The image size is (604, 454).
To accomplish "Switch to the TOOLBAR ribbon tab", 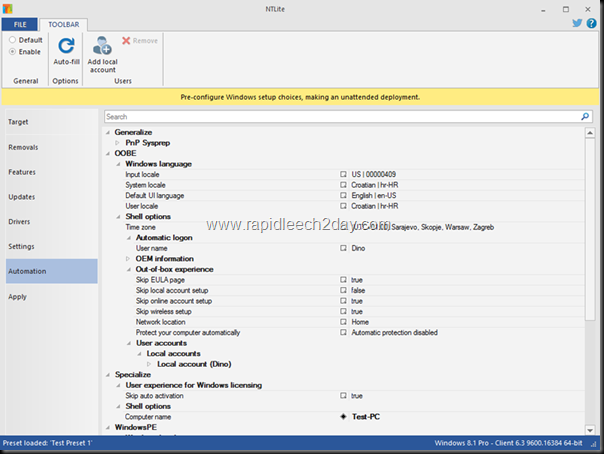I will click(64, 24).
